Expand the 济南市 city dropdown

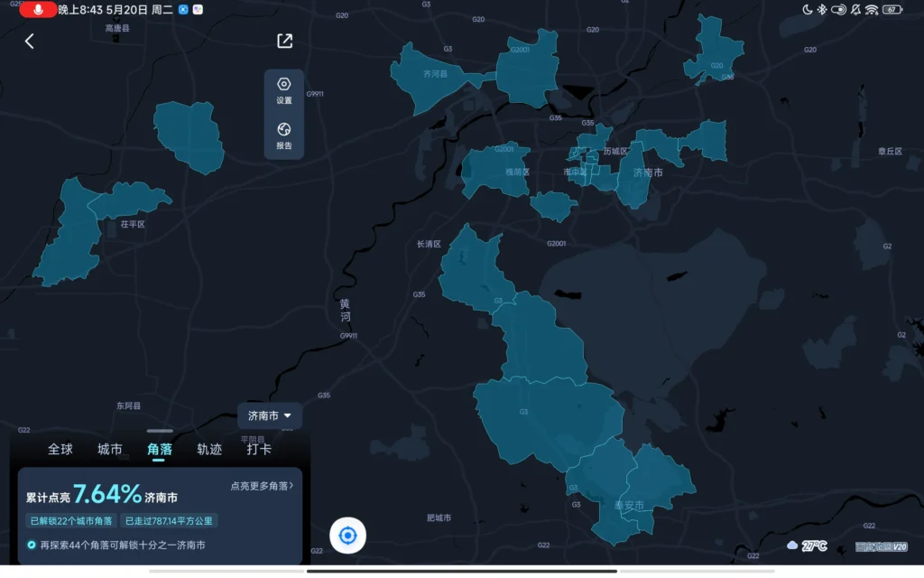pyautogui.click(x=270, y=415)
